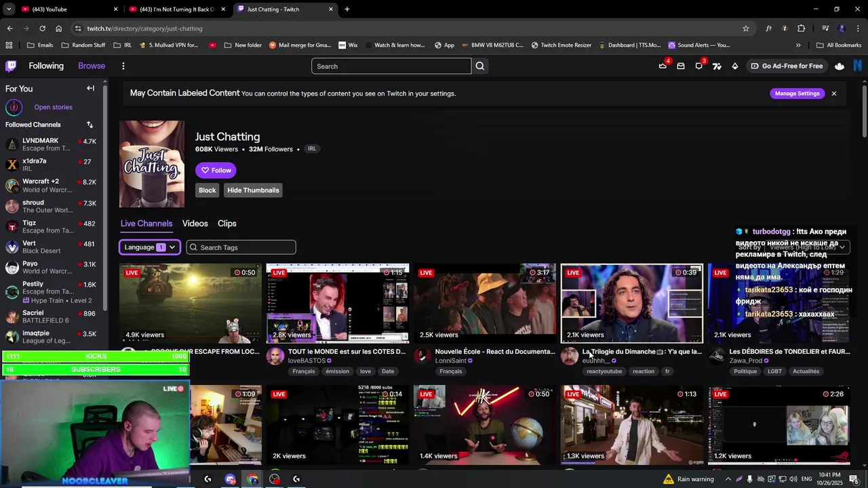Open LonniSaint Nouvelle École stream thumbnail
Image resolution: width=868 pixels, height=488 pixels.
pos(485,304)
